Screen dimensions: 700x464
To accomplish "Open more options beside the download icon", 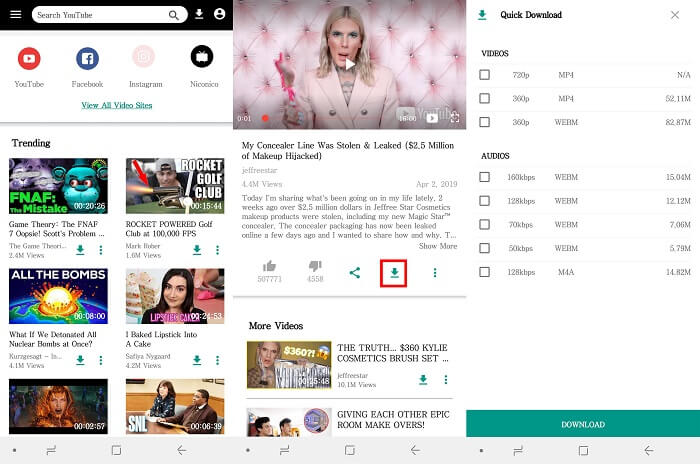I will (435, 272).
